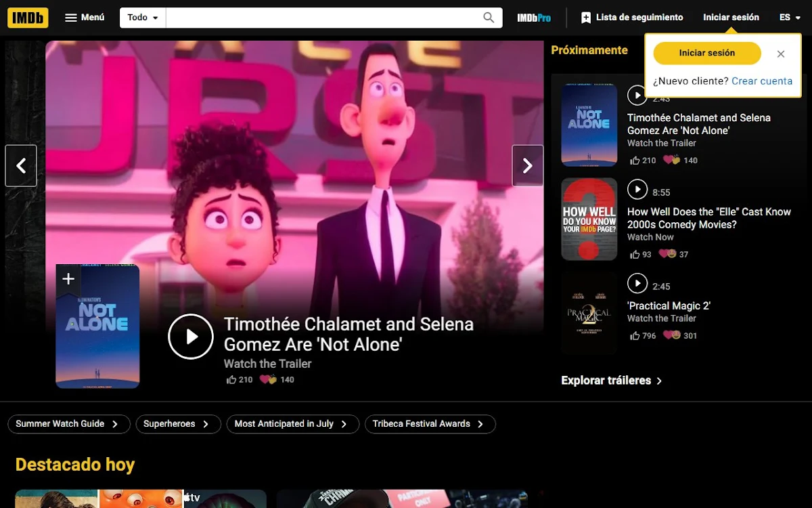Screen dimensions: 812x508
Task: Click the heart reactions showing 37
Action: [x=673, y=255]
